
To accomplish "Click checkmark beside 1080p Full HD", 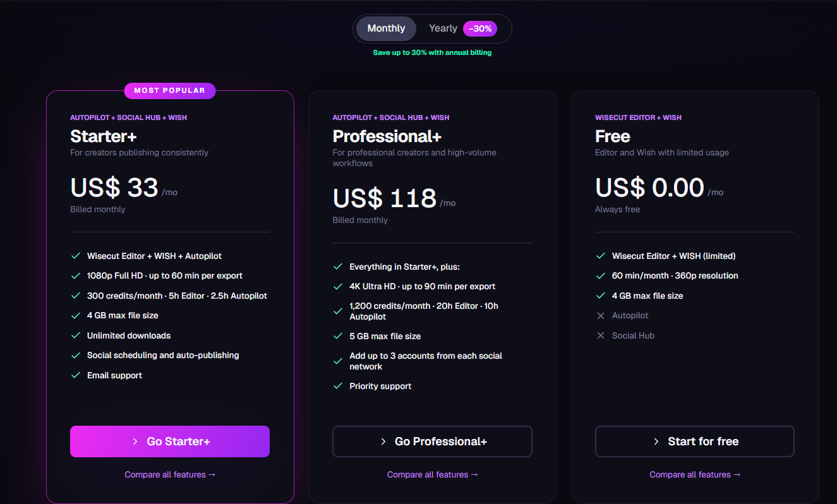I will pos(75,275).
